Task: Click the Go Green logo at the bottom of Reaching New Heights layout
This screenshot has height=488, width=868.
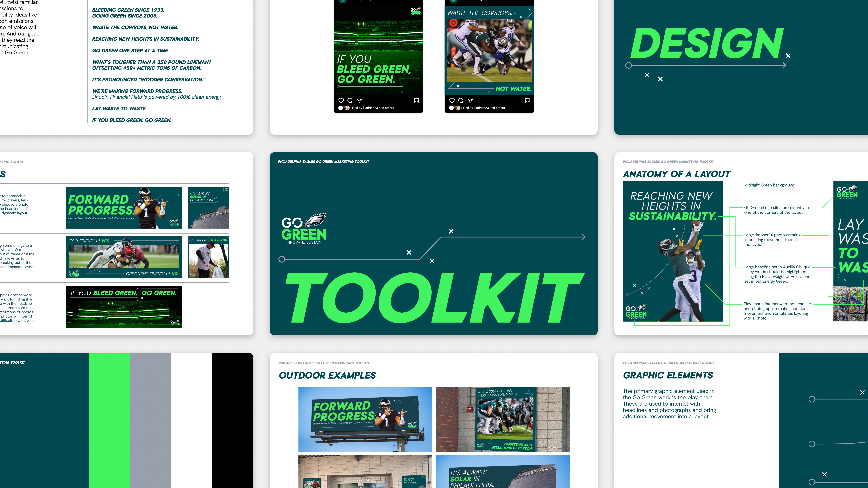Action: 636,312
